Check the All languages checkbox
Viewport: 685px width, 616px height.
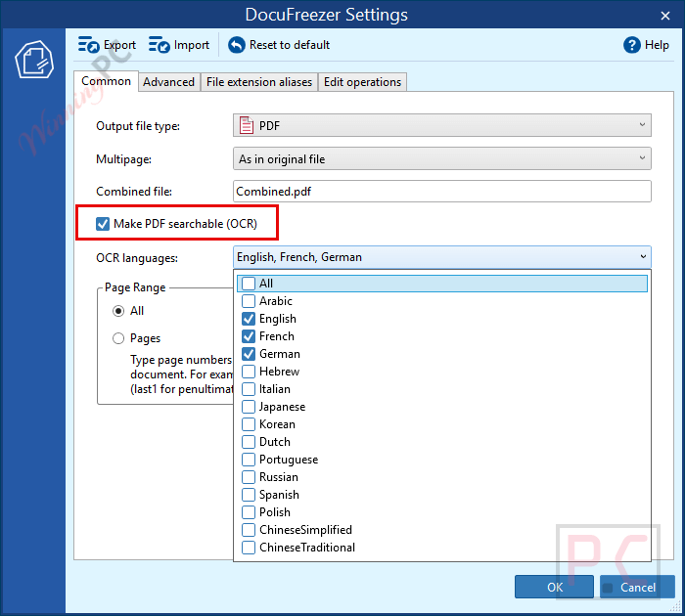click(249, 284)
